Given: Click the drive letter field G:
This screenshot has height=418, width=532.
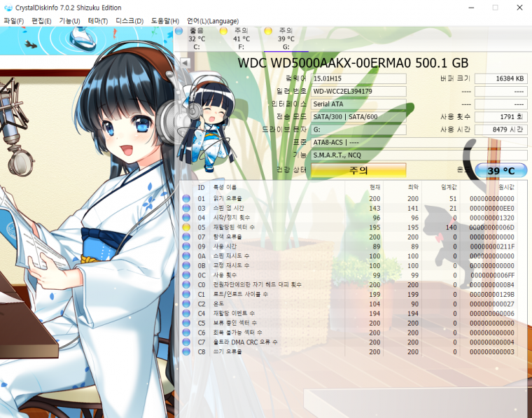Looking at the screenshot, I should pos(358,130).
